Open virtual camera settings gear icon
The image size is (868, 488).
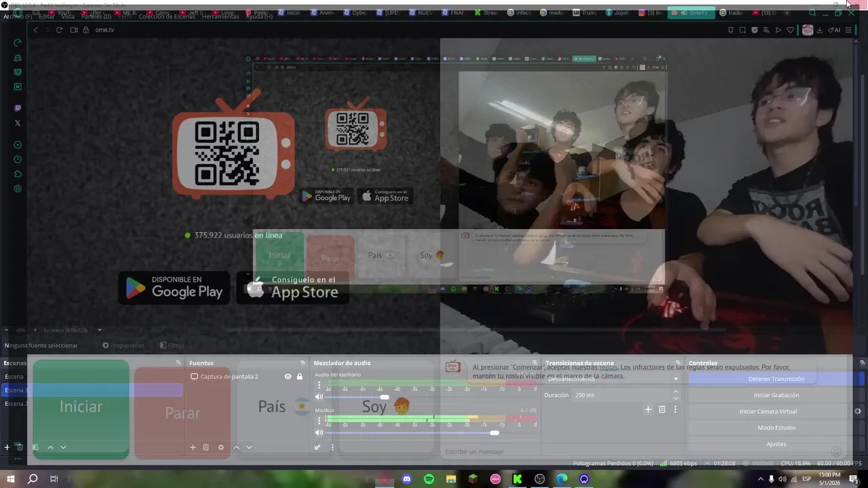858,411
